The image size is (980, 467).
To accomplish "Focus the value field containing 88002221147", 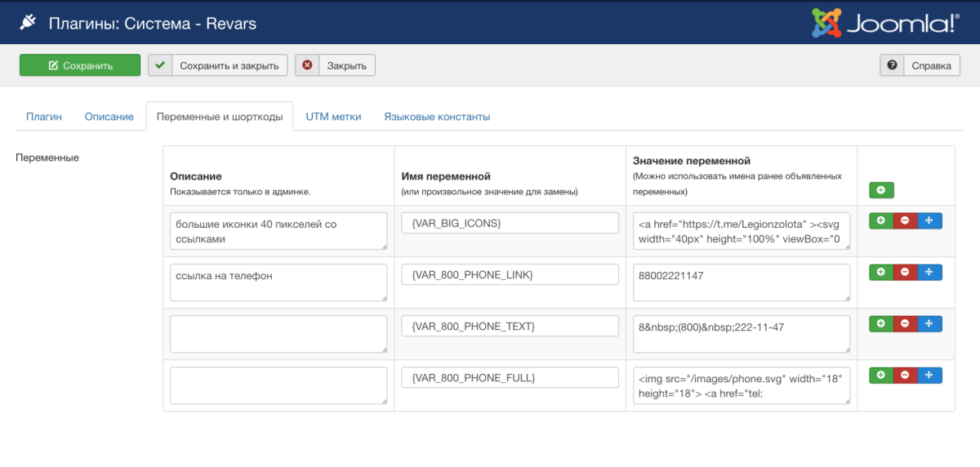I will 741,282.
